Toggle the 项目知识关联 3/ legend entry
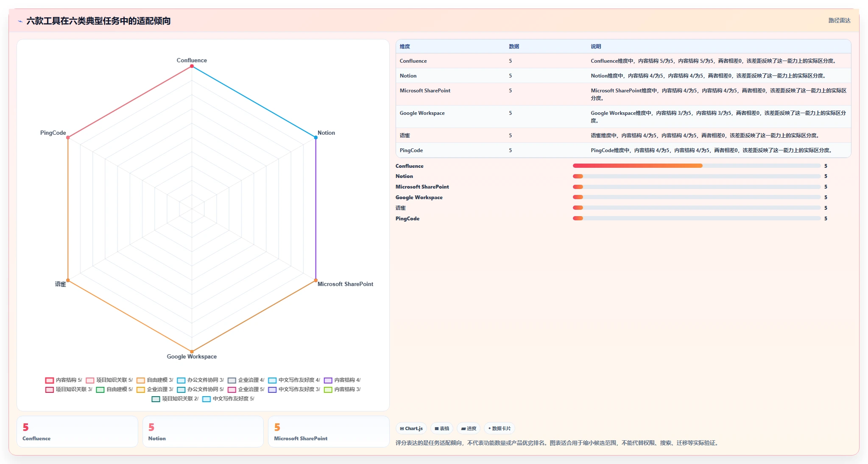Screen dimensions: 868x464 click(69, 389)
